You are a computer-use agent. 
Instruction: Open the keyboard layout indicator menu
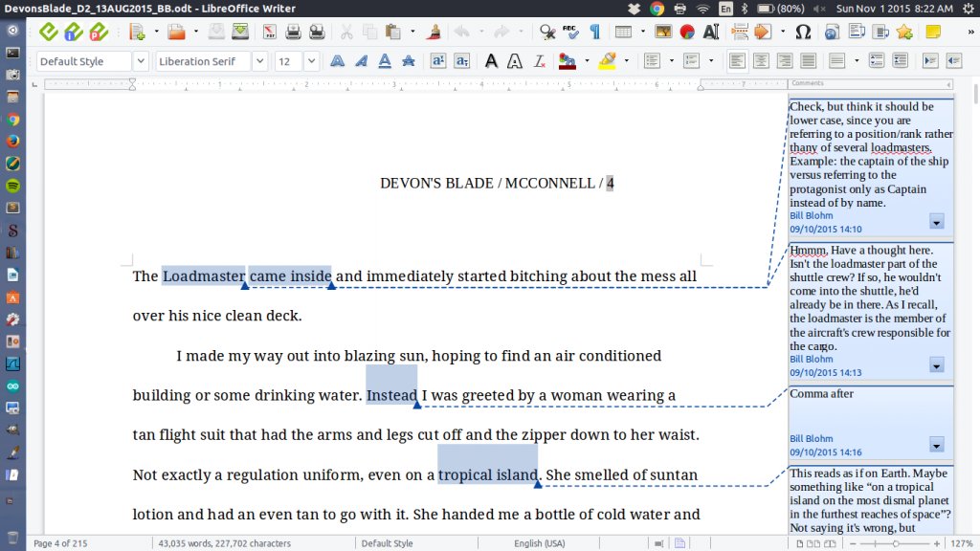pyautogui.click(x=725, y=8)
